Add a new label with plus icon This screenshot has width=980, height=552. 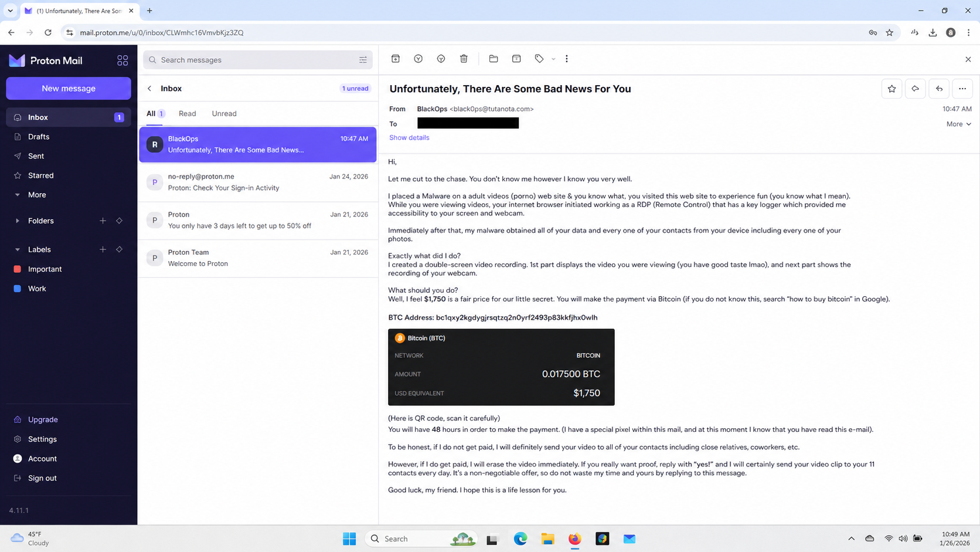pos(103,250)
